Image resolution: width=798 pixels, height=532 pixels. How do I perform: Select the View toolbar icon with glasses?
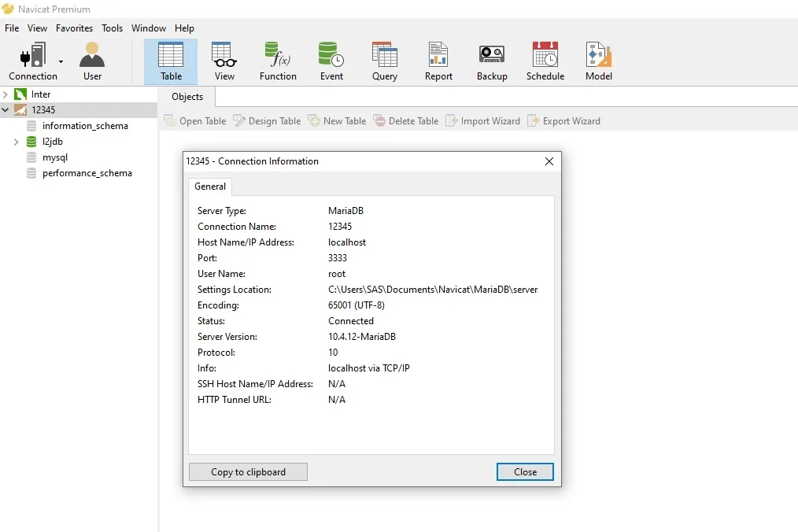coord(224,61)
